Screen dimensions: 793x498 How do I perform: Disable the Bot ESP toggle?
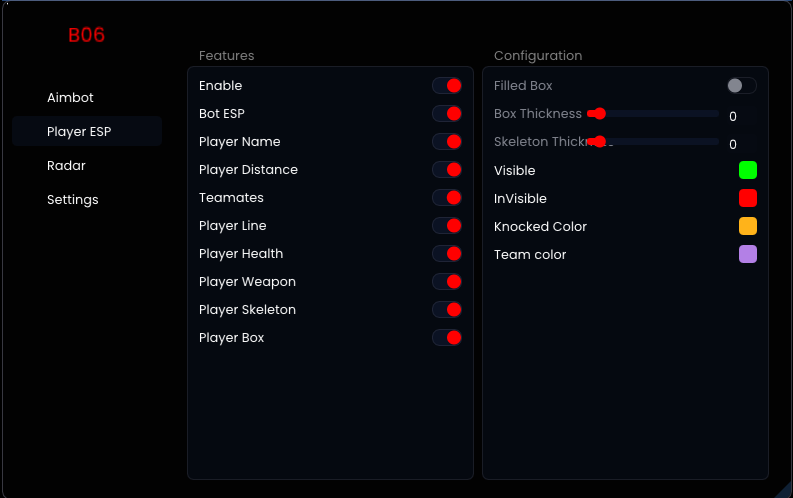447,114
